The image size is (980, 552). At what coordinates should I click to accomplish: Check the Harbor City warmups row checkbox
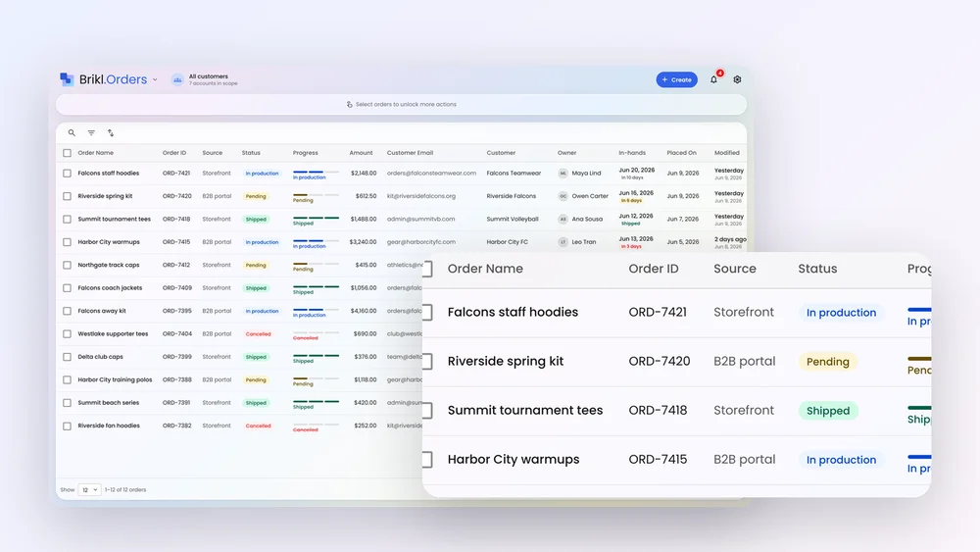67,242
